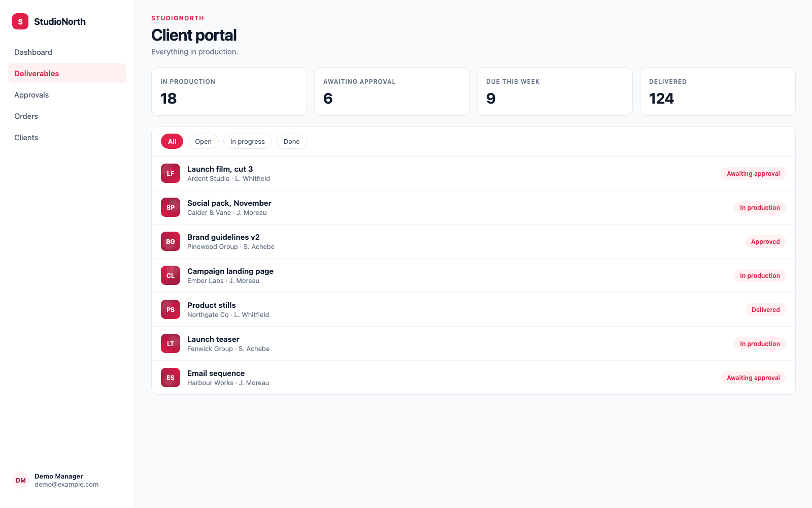Click In production badge on Social pack

click(760, 207)
